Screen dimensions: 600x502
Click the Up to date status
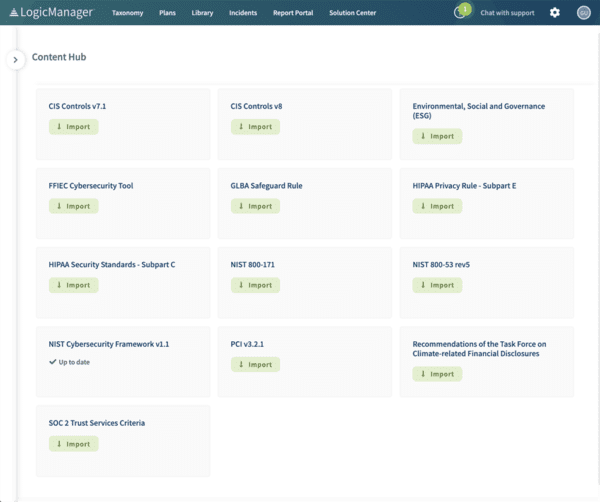69,362
